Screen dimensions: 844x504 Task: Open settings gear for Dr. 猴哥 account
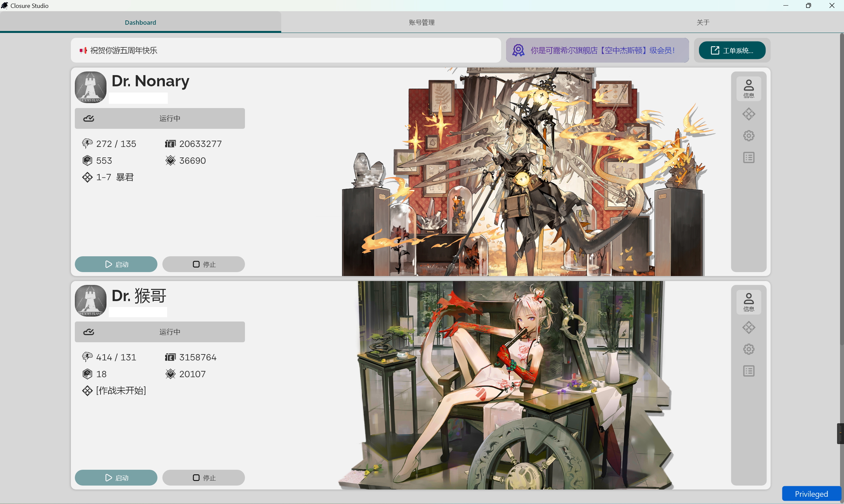tap(748, 350)
